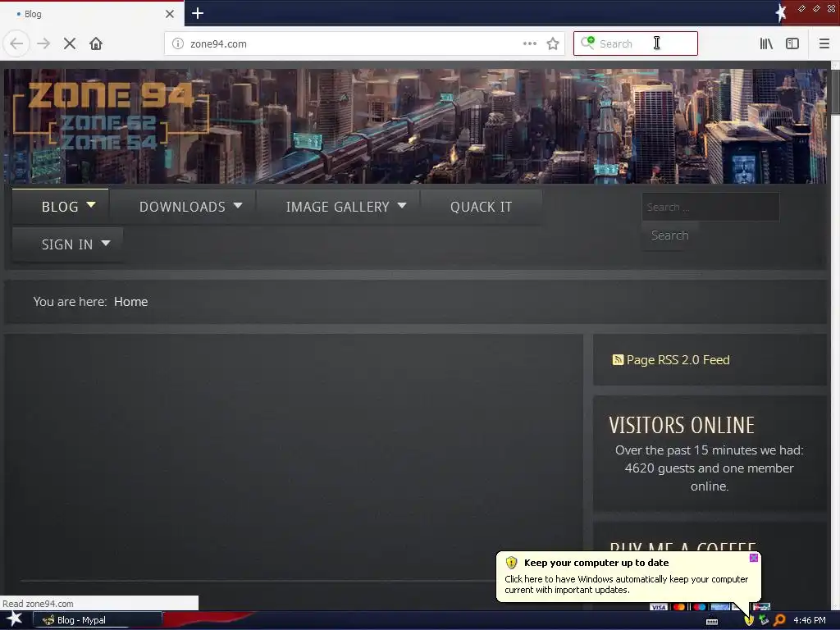Open the QUACK IT menu item

[x=481, y=207]
